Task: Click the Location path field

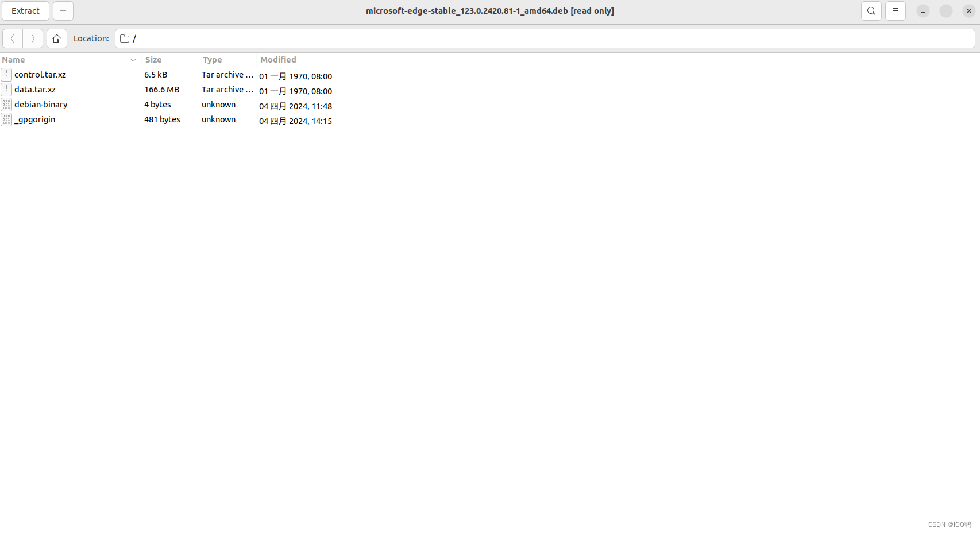Action: pos(545,38)
